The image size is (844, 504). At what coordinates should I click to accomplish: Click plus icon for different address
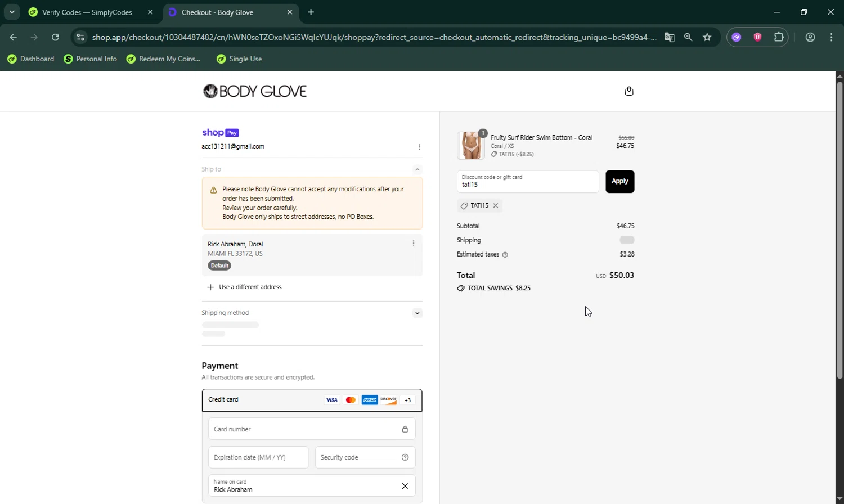pos(210,287)
